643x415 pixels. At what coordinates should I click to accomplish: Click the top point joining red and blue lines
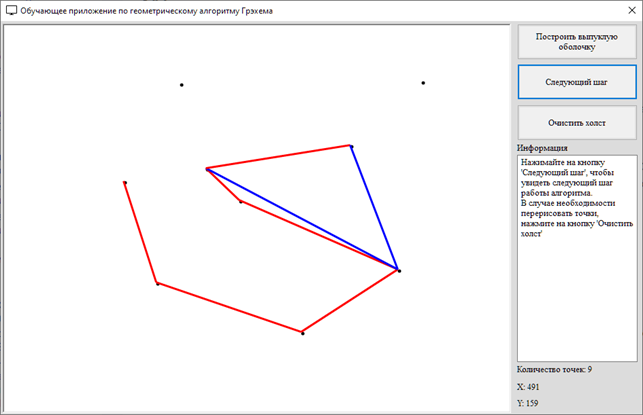(x=351, y=146)
